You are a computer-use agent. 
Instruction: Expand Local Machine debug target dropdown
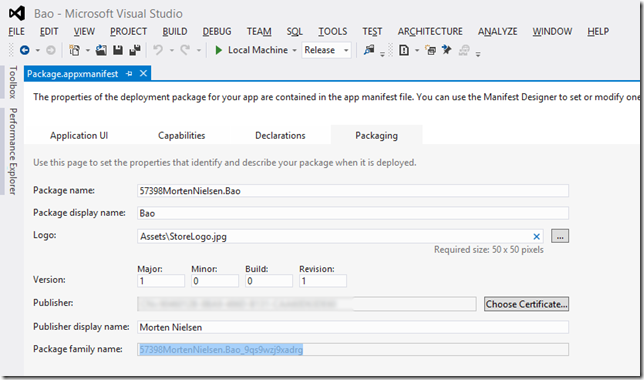point(294,51)
